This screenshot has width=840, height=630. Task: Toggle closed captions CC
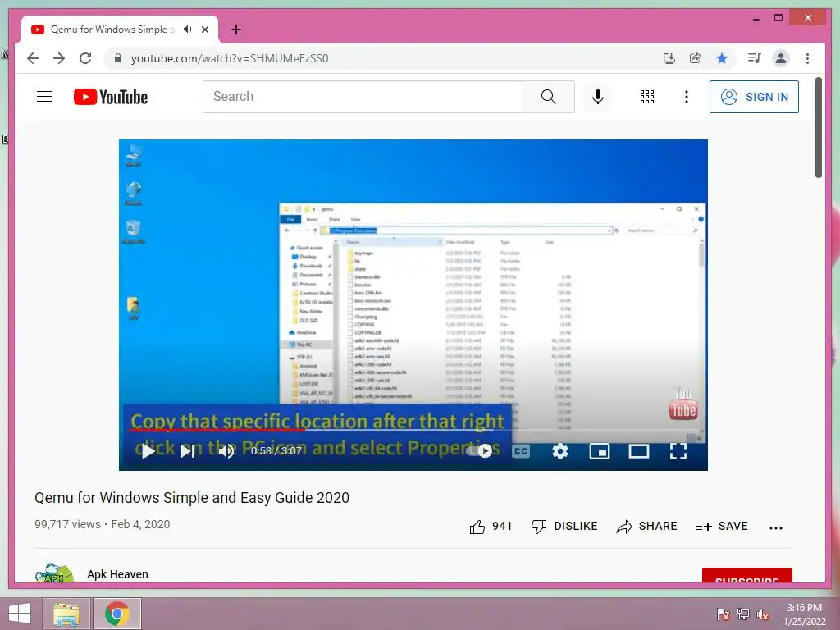(521, 451)
